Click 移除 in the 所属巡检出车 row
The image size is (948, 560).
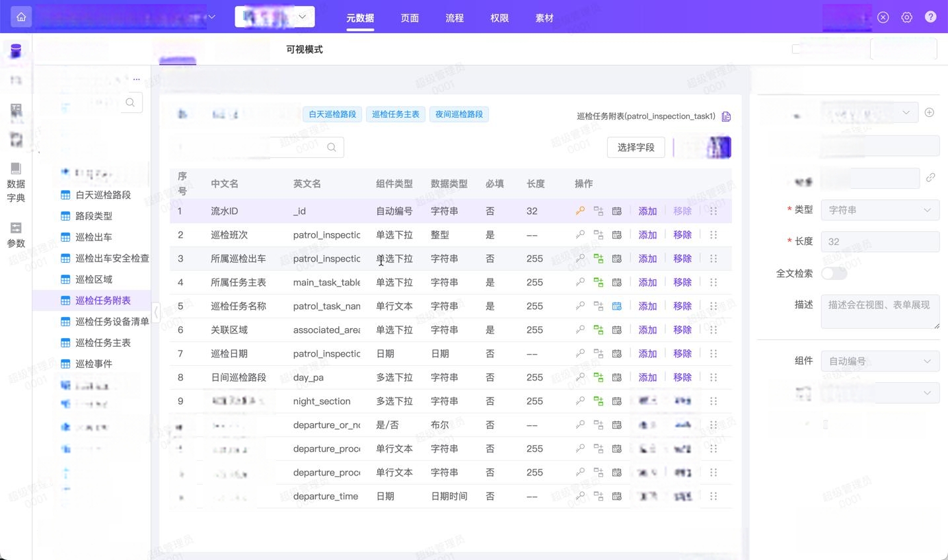point(682,259)
